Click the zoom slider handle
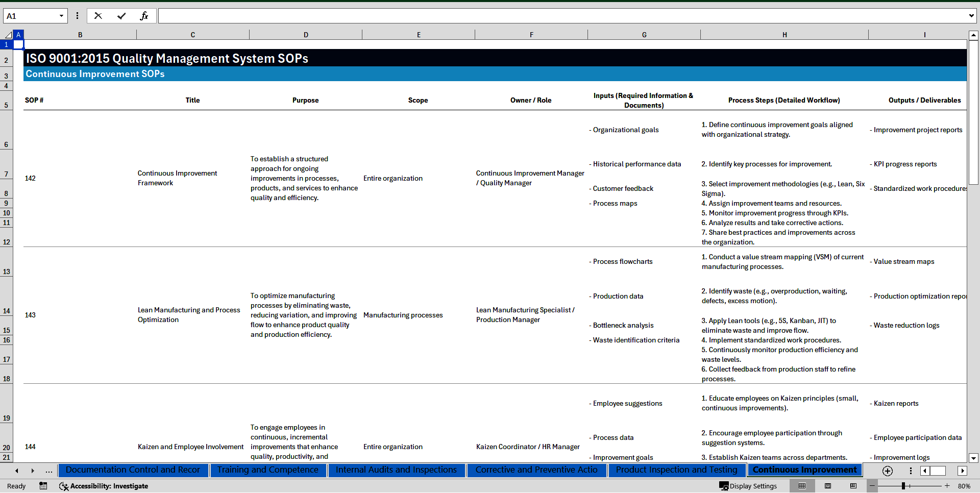980x493 pixels. (x=903, y=486)
